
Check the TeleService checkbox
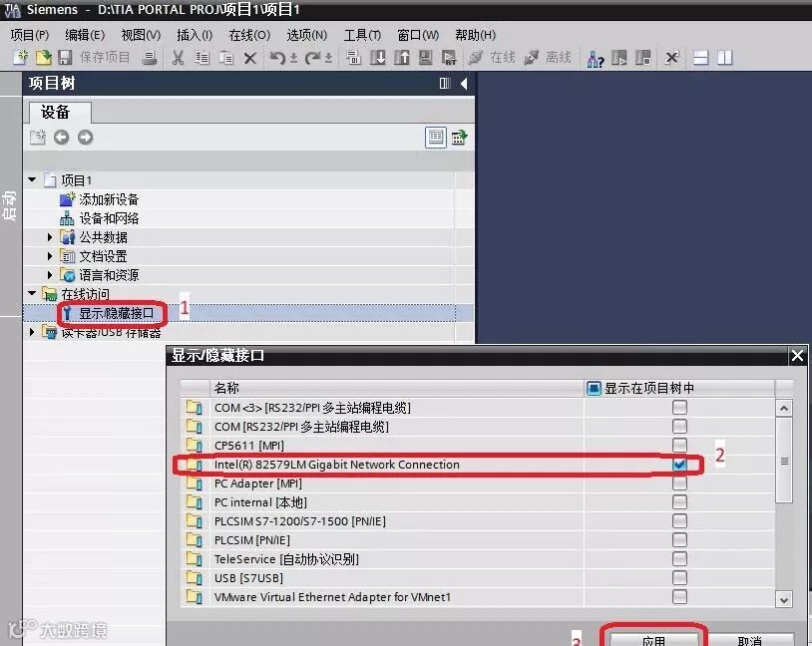tap(679, 559)
